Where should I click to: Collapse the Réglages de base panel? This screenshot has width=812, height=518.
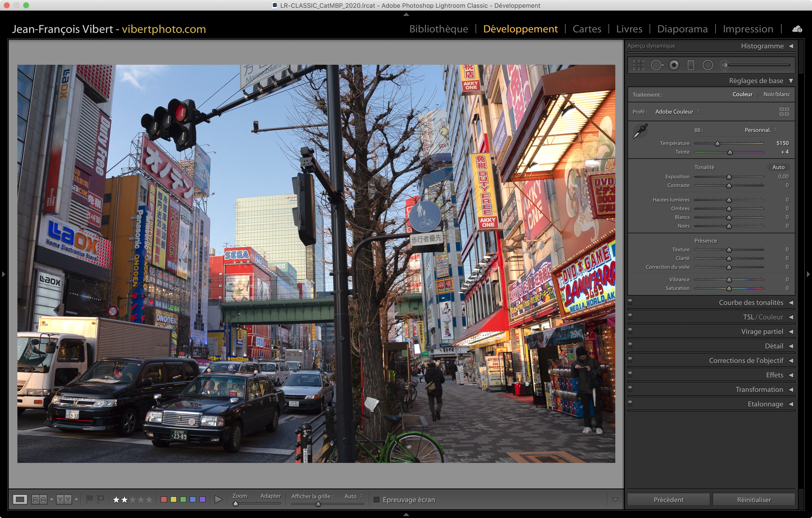[756, 81]
